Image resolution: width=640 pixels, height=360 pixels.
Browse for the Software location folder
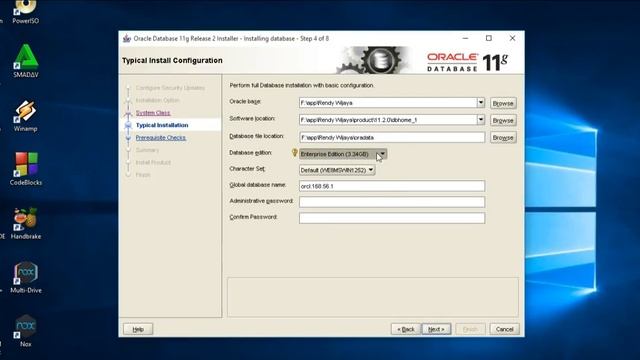coord(503,120)
